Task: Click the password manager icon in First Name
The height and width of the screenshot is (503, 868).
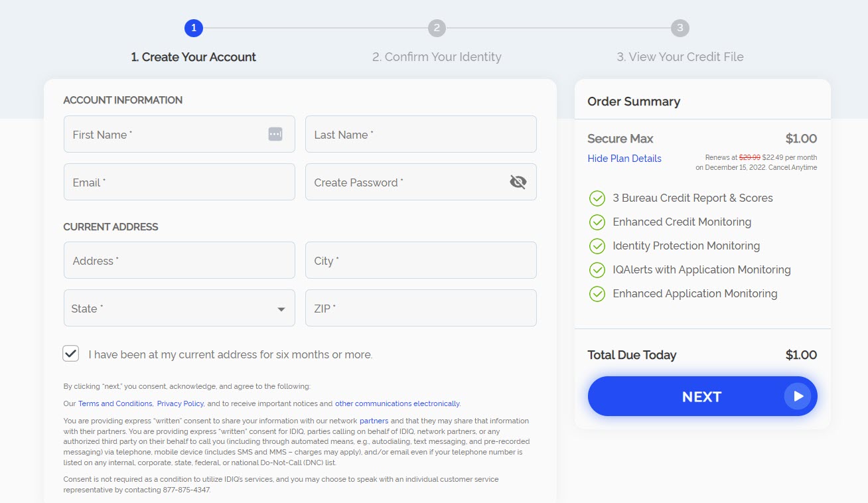Action: point(275,134)
